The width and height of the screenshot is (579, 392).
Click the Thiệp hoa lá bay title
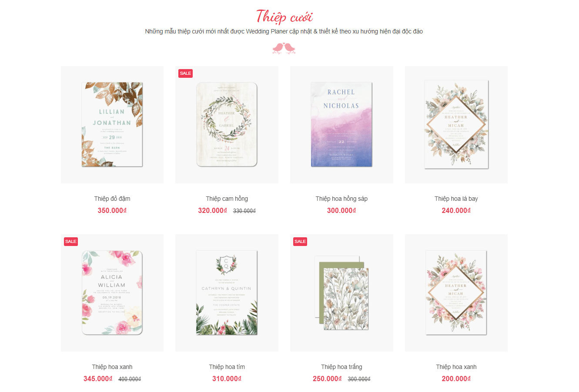click(456, 199)
